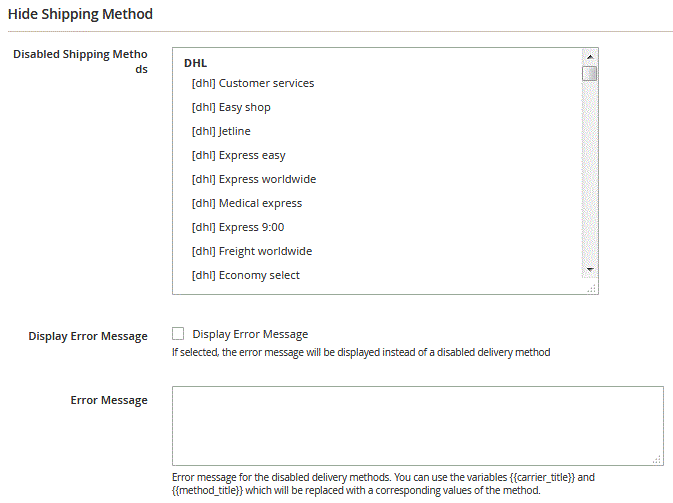Click the resize grip of Disabled Shipping Methods box

click(x=591, y=289)
